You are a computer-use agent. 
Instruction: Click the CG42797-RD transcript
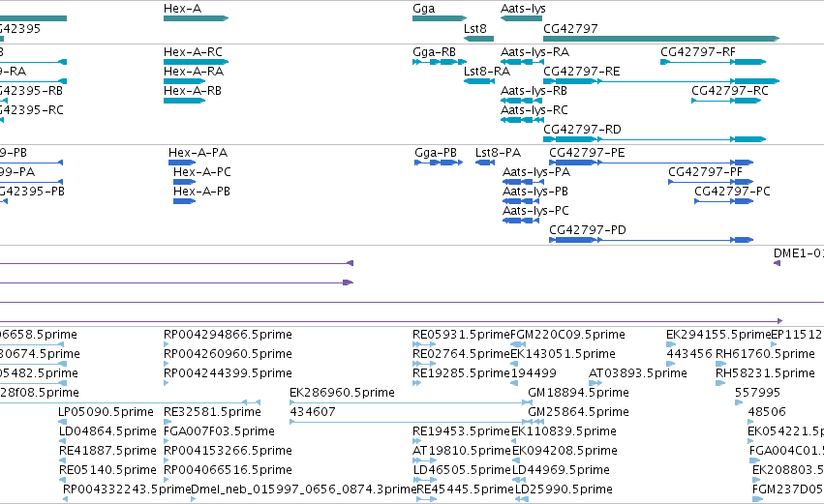click(x=655, y=139)
